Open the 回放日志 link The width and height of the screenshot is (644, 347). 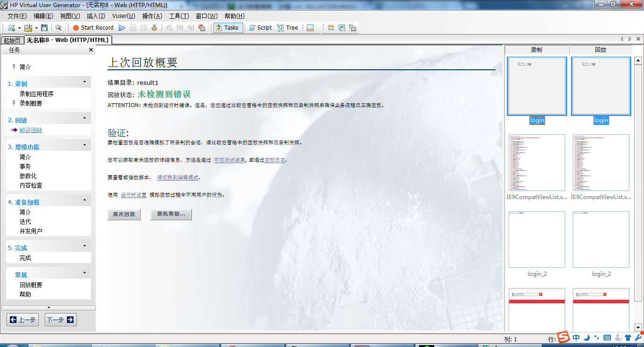pos(275,160)
